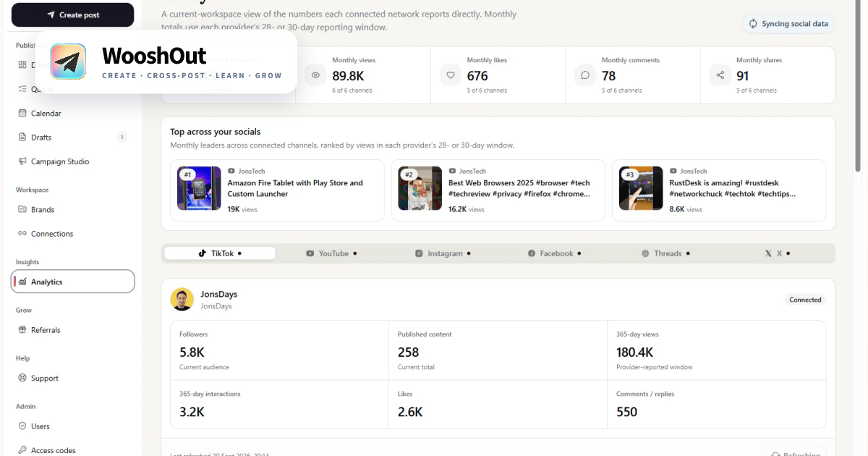Viewport: 868px width, 456px height.
Task: Click the 'Top across your socials' heading
Action: tap(215, 132)
